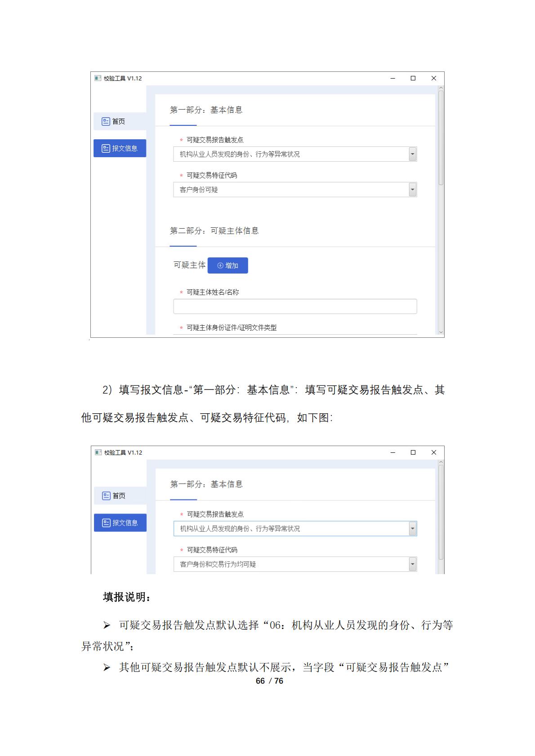Expand 可疑交易报告触发点 dropdown in the upper window
Screen dimensions: 535x756
click(412, 154)
